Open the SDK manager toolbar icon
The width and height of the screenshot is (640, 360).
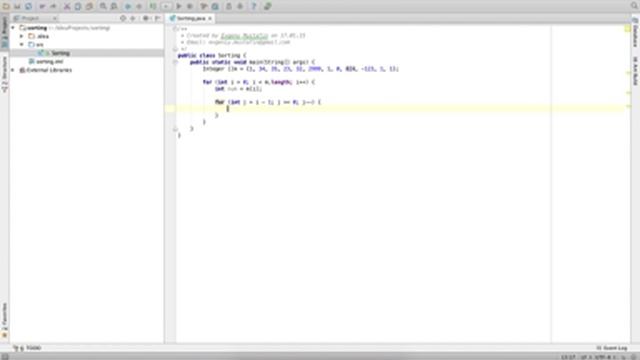coord(229,6)
